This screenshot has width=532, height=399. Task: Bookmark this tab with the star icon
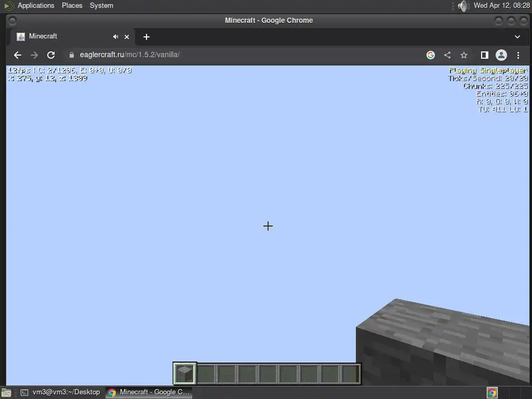464,55
